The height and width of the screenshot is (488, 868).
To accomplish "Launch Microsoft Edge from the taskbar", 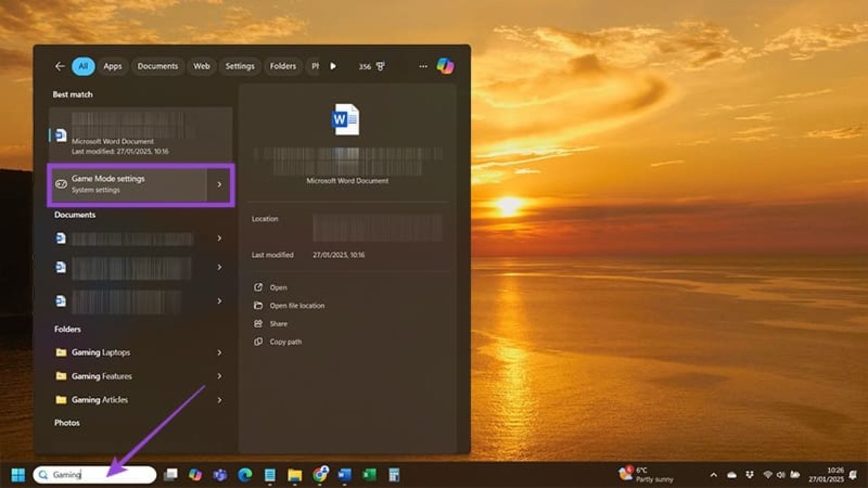I will click(245, 476).
